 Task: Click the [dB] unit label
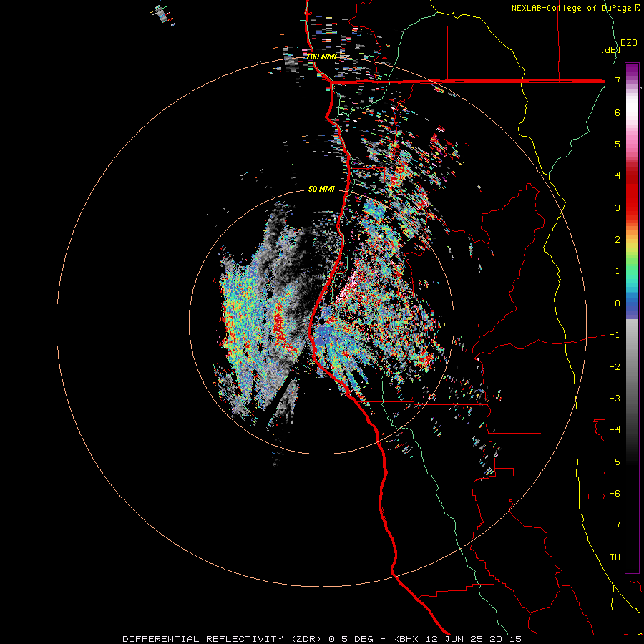(610, 49)
